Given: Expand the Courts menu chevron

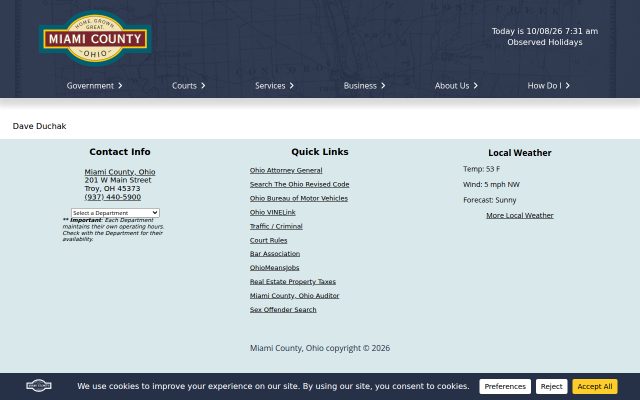Looking at the screenshot, I should pos(203,86).
